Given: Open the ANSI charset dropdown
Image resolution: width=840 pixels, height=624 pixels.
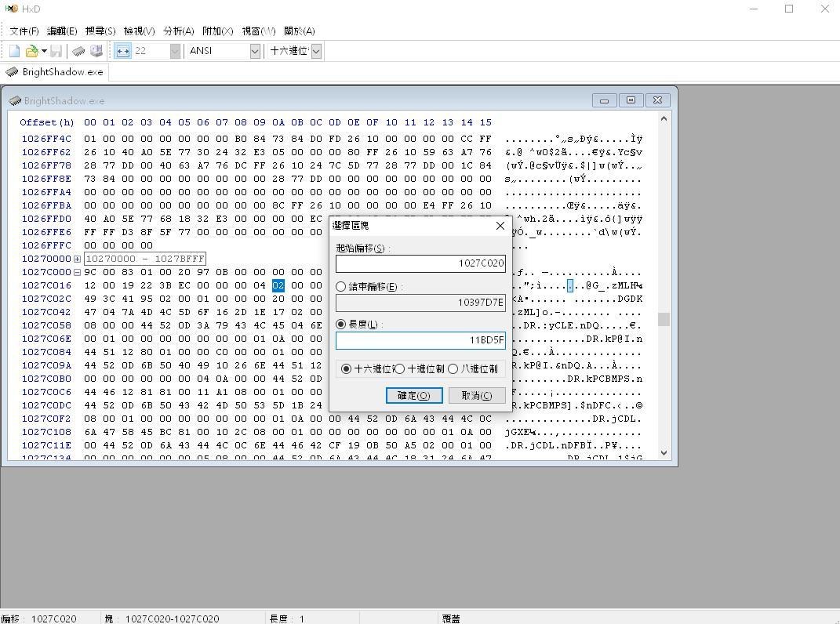Looking at the screenshot, I should [x=255, y=51].
